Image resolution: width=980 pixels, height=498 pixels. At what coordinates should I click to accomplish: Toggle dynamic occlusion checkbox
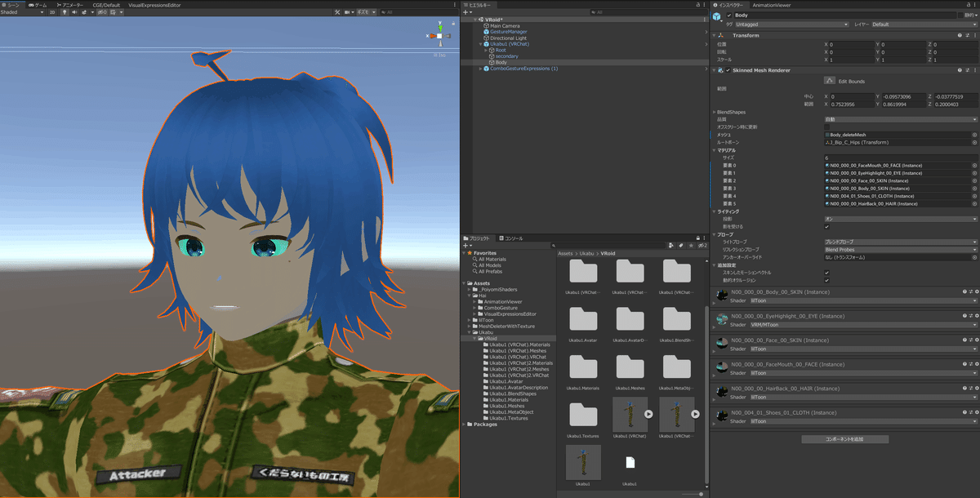pyautogui.click(x=826, y=280)
